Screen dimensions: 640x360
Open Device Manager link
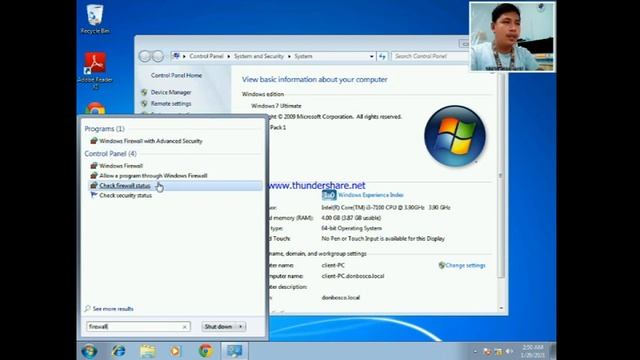coord(171,93)
